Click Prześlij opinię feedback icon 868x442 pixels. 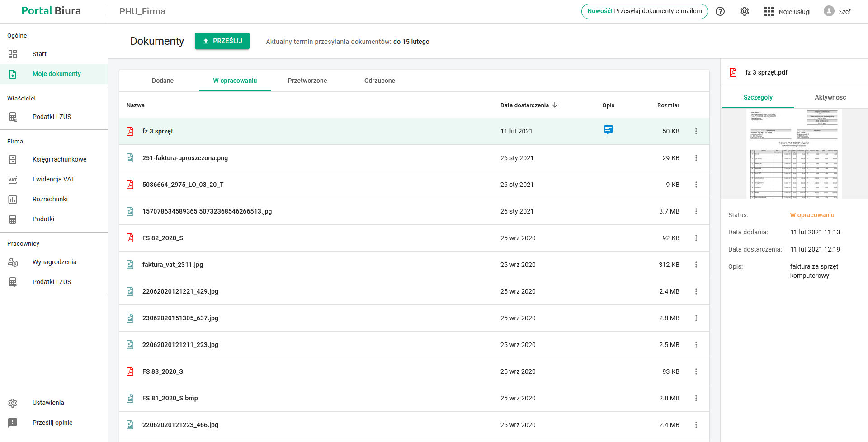[x=13, y=423]
